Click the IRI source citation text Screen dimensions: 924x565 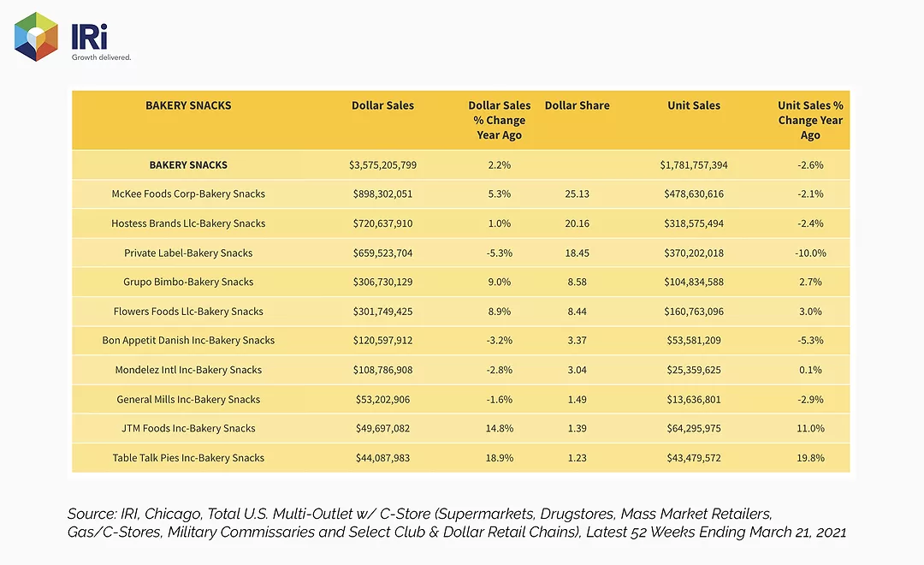click(x=457, y=522)
